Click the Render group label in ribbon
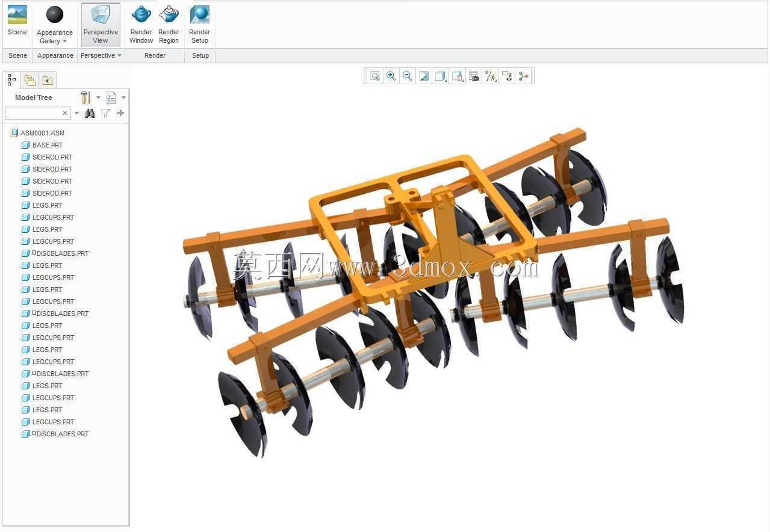The image size is (770, 532). click(x=155, y=55)
